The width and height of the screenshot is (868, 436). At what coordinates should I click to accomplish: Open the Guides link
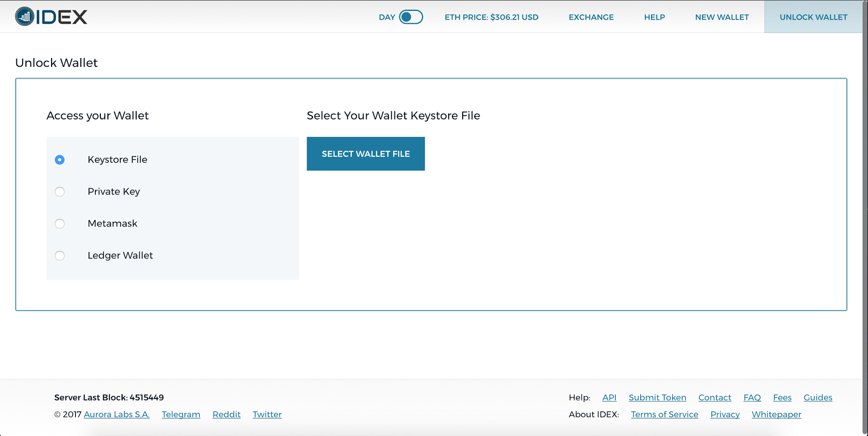click(x=818, y=397)
